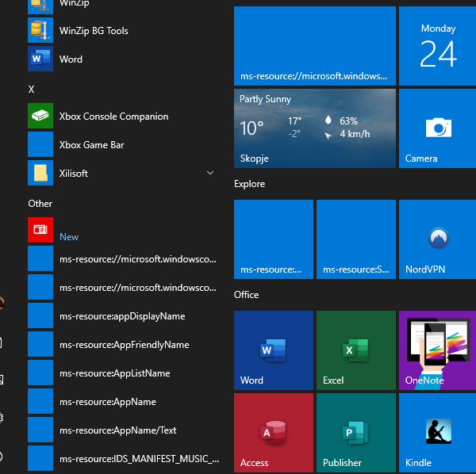Image resolution: width=476 pixels, height=474 pixels.
Task: Click the X letter group header
Action: click(x=31, y=89)
